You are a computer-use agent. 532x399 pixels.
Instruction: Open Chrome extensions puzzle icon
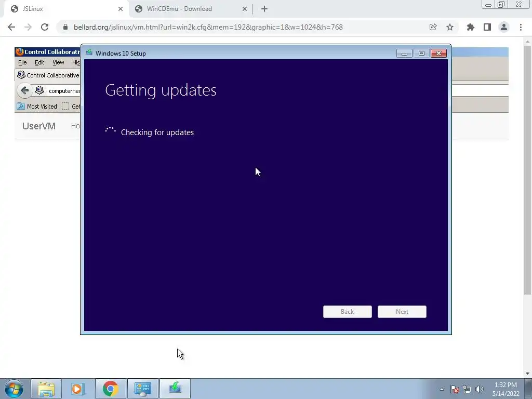471,27
